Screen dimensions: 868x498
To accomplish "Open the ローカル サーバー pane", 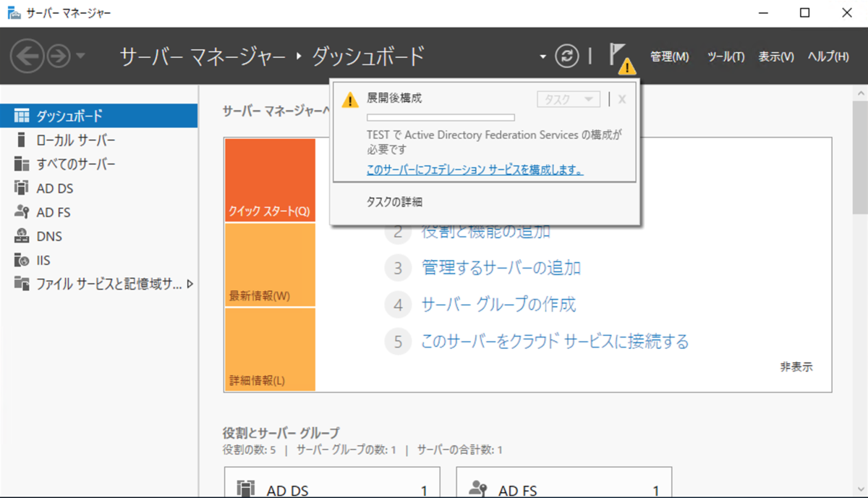I will click(58, 139).
